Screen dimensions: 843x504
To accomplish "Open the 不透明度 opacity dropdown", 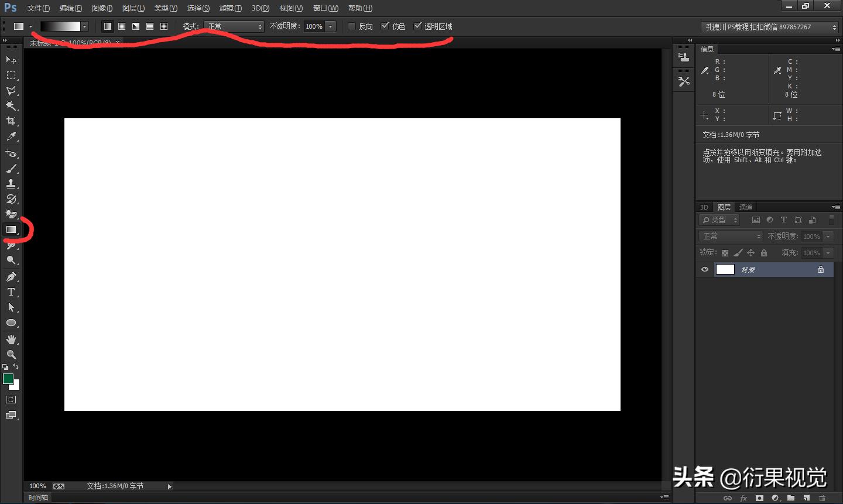I will (x=330, y=26).
